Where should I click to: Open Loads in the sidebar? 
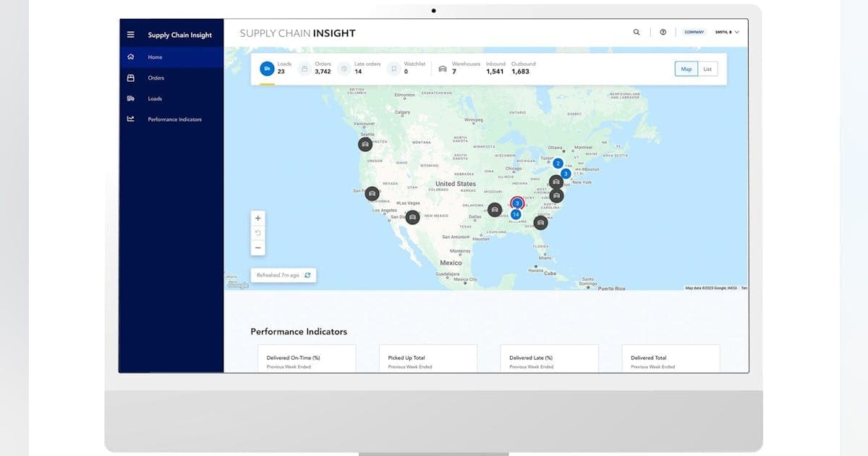pyautogui.click(x=171, y=98)
